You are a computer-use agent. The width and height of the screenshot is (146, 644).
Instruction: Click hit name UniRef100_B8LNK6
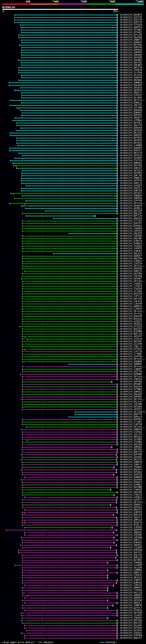pyautogui.click(x=131, y=85)
